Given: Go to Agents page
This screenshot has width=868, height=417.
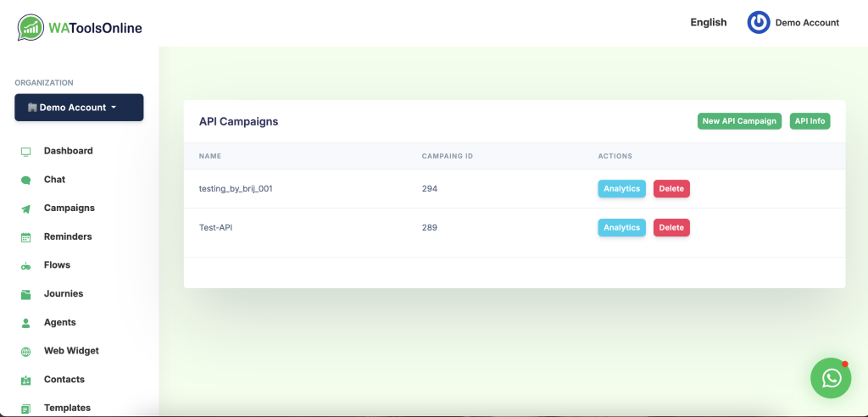Looking at the screenshot, I should (60, 322).
